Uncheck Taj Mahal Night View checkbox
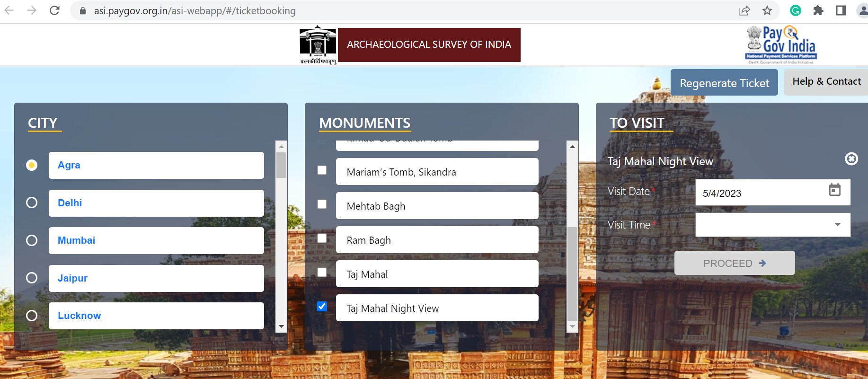 click(322, 306)
